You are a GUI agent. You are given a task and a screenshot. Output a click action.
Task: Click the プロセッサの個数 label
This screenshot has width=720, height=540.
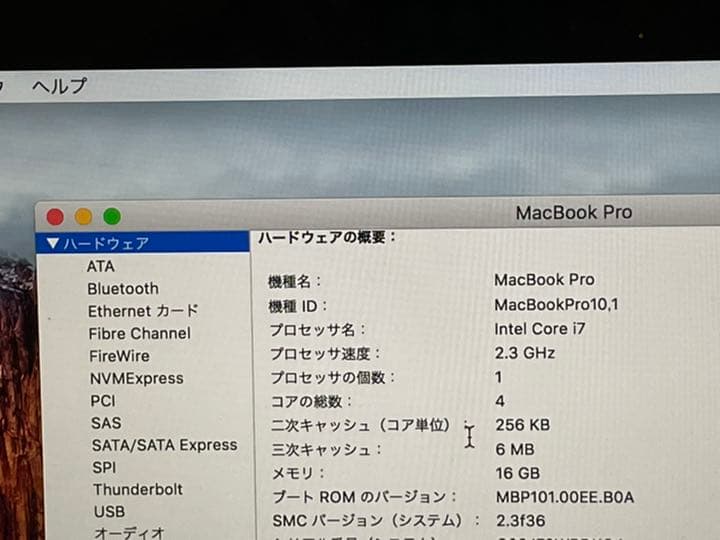click(x=333, y=378)
